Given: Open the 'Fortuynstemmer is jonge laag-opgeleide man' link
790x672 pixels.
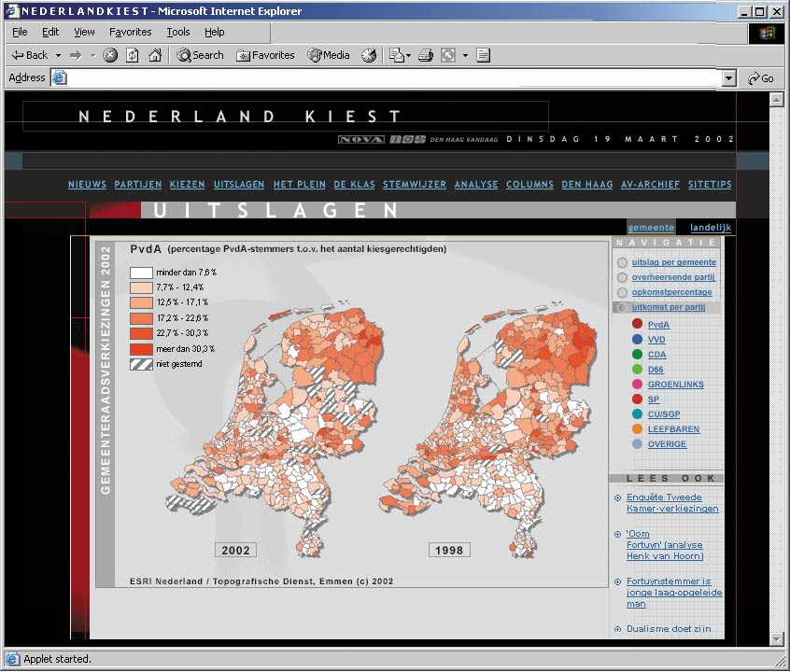Looking at the screenshot, I should pyautogui.click(x=674, y=593).
